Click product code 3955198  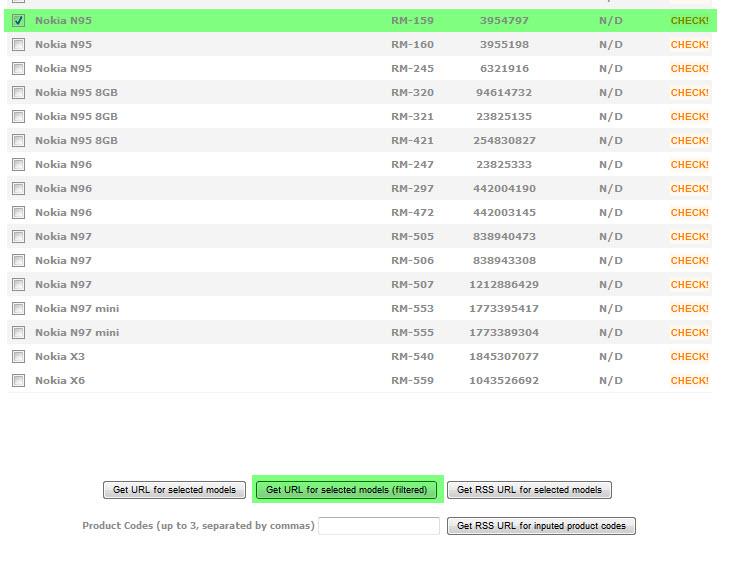click(x=504, y=45)
